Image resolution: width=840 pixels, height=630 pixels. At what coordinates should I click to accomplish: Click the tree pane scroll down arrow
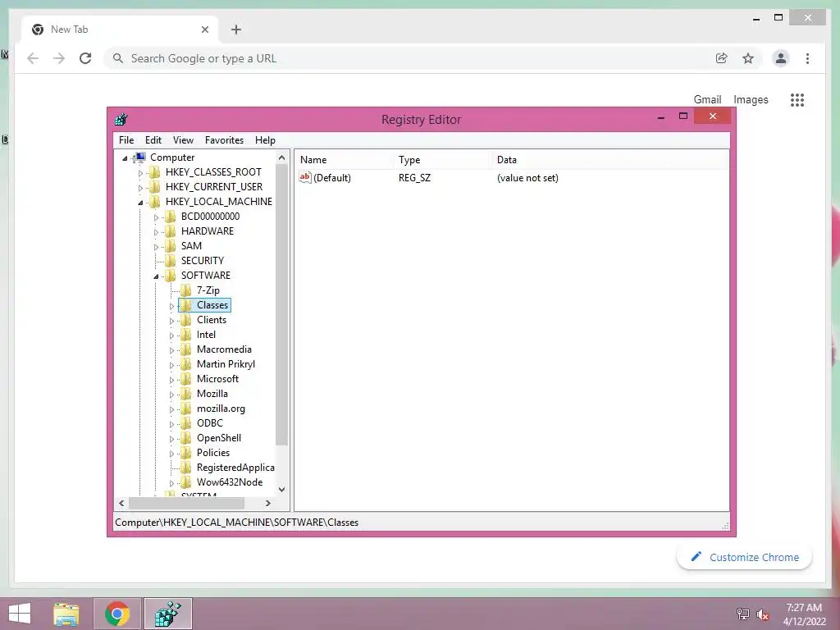coord(282,490)
